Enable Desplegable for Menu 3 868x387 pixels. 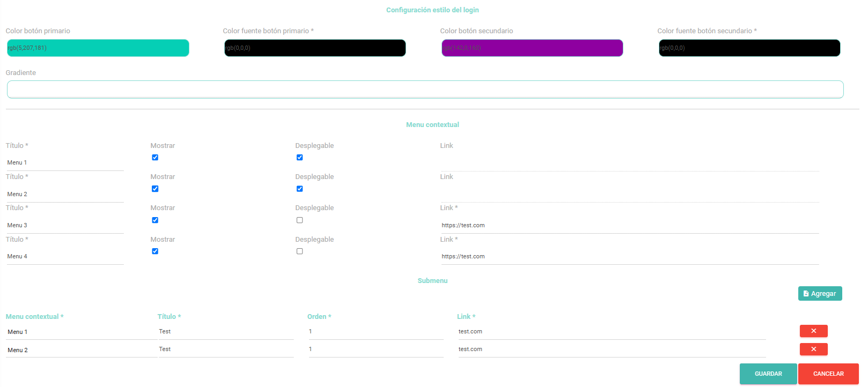(300, 220)
